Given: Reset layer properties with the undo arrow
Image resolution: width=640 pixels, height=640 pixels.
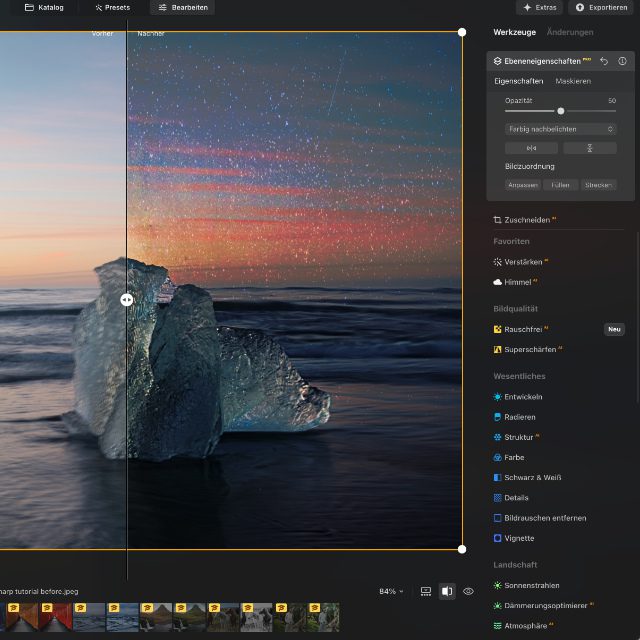Looking at the screenshot, I should point(604,61).
